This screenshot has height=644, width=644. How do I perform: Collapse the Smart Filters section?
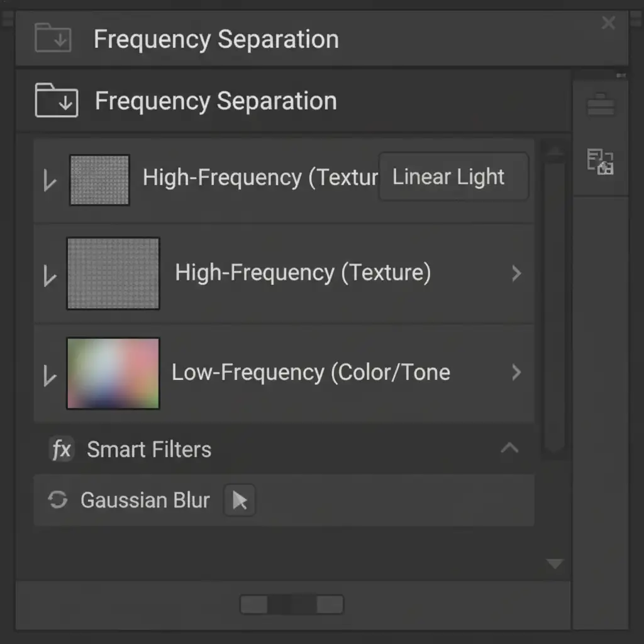pyautogui.click(x=509, y=448)
